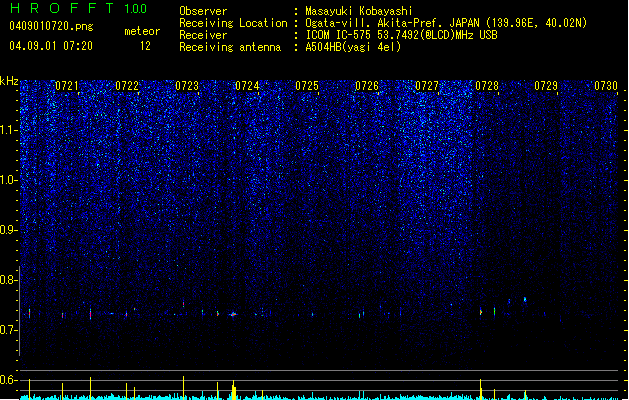629x400 pixels.
Task: Click the meteor count value 12
Action: coord(145,46)
